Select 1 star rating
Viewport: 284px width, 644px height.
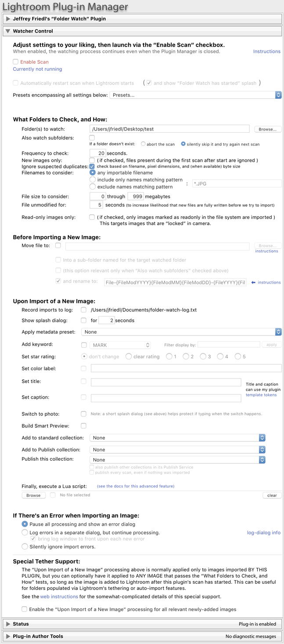pyautogui.click(x=169, y=357)
